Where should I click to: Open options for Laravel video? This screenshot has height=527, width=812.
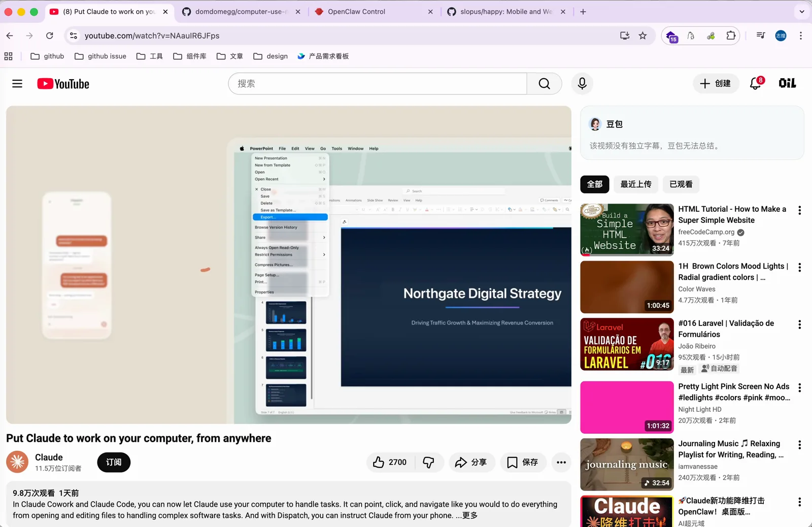(800, 324)
